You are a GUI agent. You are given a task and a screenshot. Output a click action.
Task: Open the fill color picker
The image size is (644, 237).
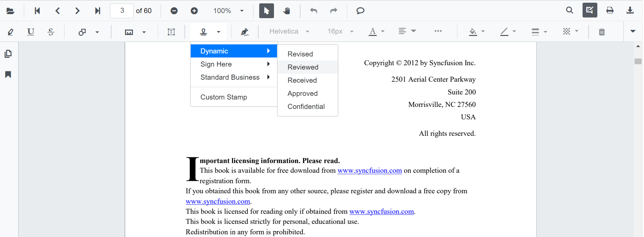click(477, 32)
